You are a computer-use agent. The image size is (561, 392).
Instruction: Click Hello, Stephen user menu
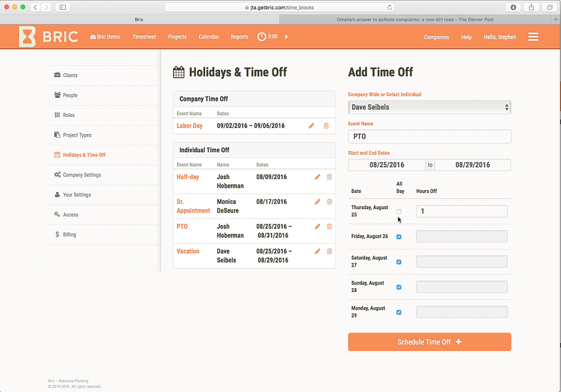[x=500, y=37]
